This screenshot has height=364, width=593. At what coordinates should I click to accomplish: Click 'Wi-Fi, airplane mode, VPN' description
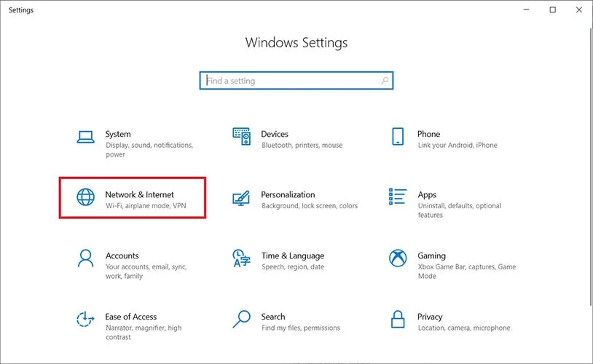pyautogui.click(x=146, y=206)
